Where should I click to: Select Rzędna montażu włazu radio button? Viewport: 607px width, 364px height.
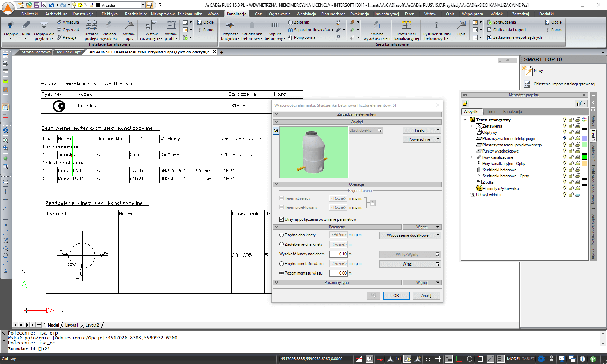[282, 264]
